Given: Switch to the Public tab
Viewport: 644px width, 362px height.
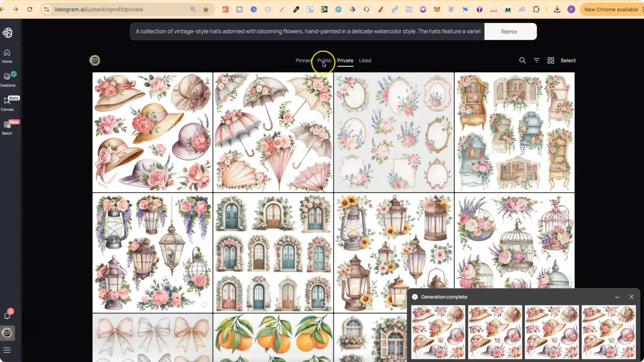Looking at the screenshot, I should [x=324, y=61].
